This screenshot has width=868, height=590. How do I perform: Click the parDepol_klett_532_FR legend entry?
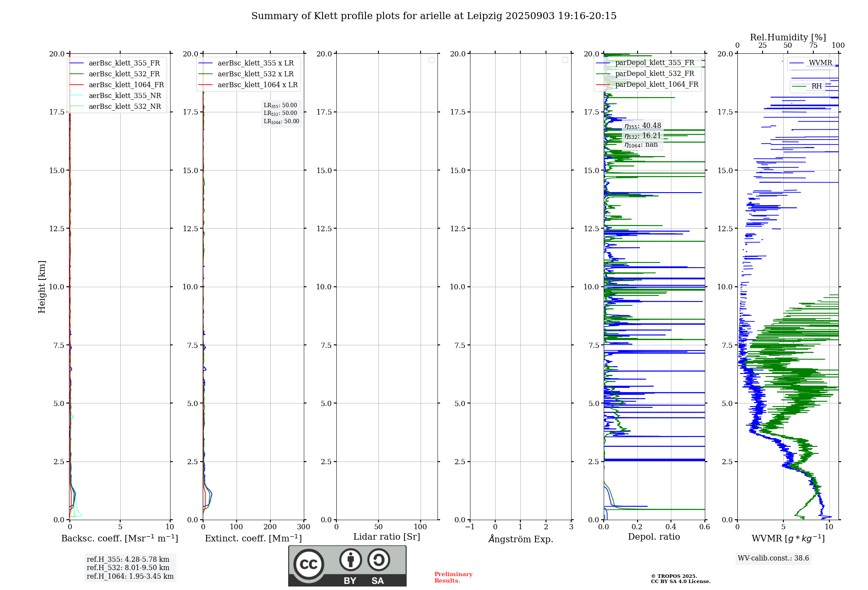[x=654, y=74]
